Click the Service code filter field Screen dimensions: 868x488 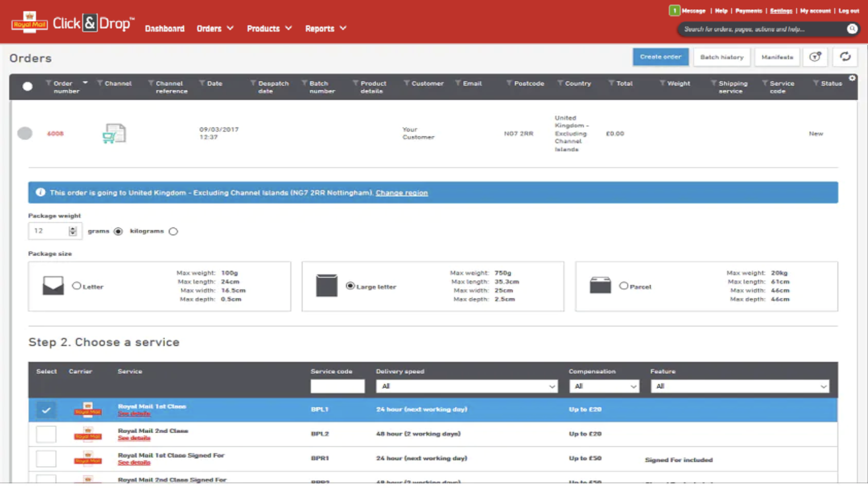coord(337,386)
